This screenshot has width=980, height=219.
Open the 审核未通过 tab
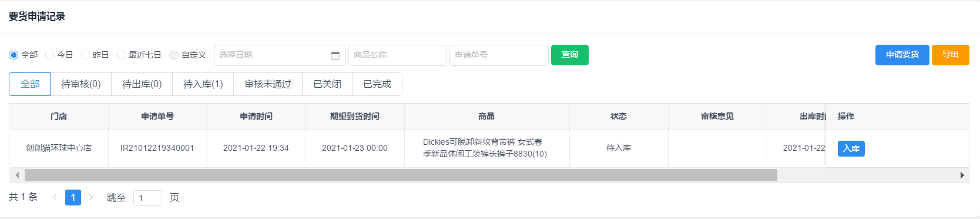coord(268,84)
